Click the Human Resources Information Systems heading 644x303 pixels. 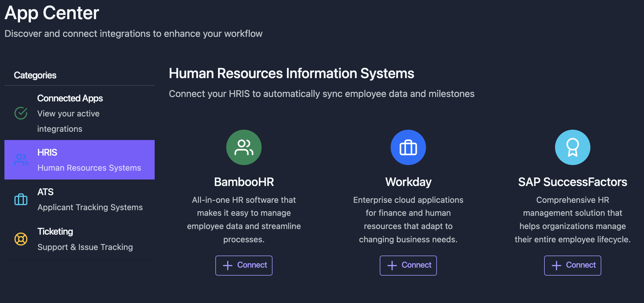(291, 73)
